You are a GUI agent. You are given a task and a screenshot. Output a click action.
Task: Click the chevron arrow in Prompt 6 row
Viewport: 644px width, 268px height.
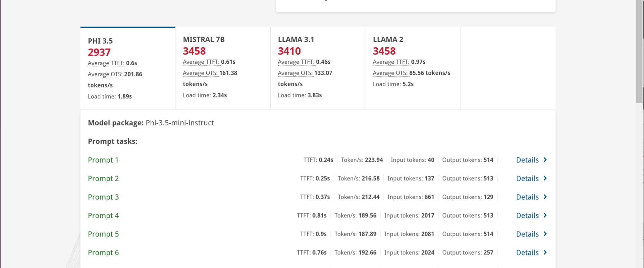545,252
